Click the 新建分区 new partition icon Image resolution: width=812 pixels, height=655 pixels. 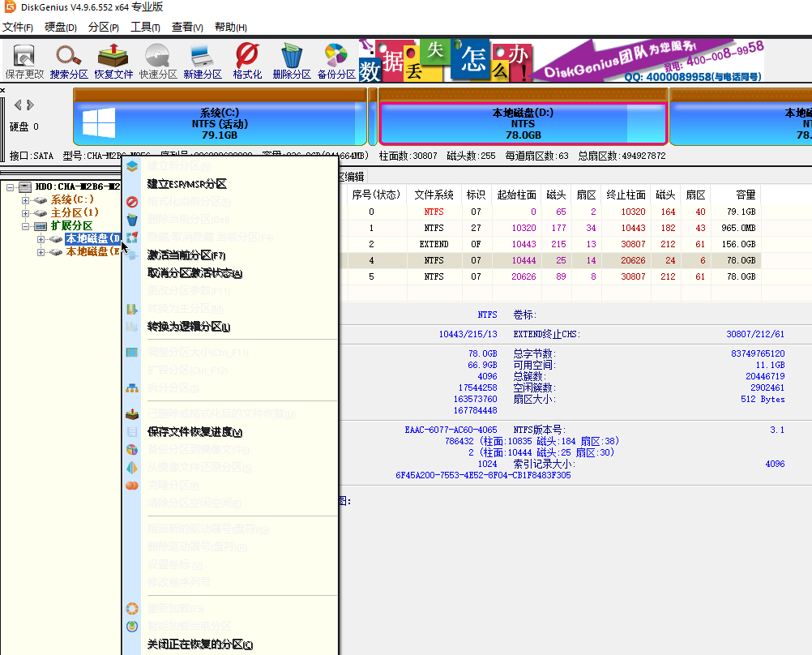coord(203,62)
